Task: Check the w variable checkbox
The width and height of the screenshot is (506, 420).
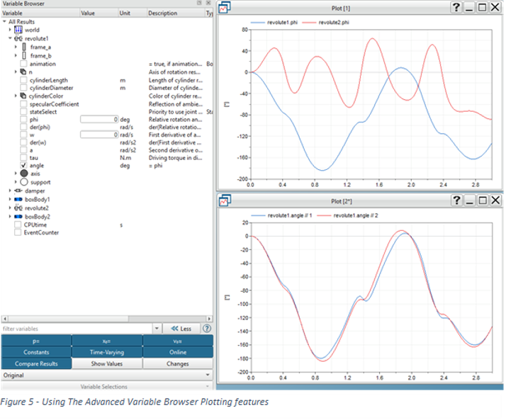Action: 23,135
